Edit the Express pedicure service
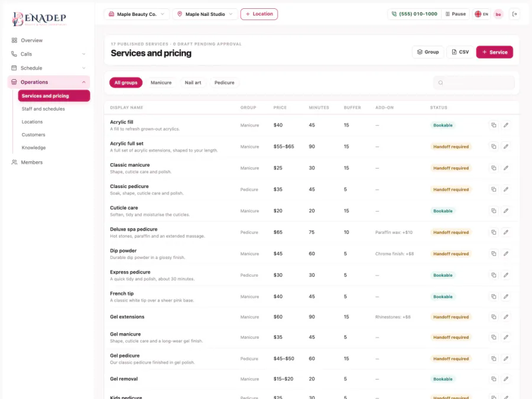The height and width of the screenshot is (399, 532). 506,275
